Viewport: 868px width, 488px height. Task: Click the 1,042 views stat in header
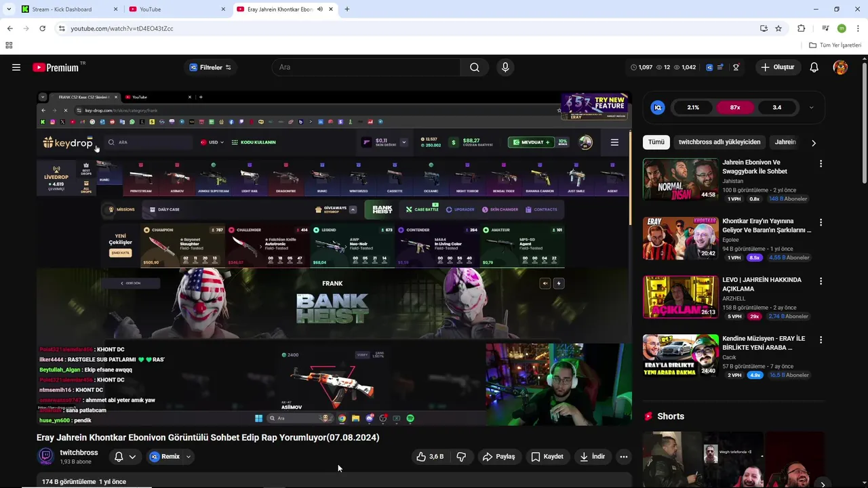[685, 67]
